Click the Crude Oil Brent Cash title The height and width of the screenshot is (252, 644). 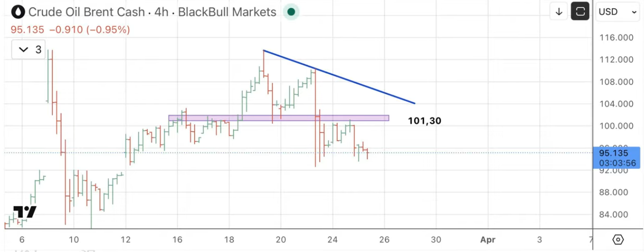(x=87, y=12)
